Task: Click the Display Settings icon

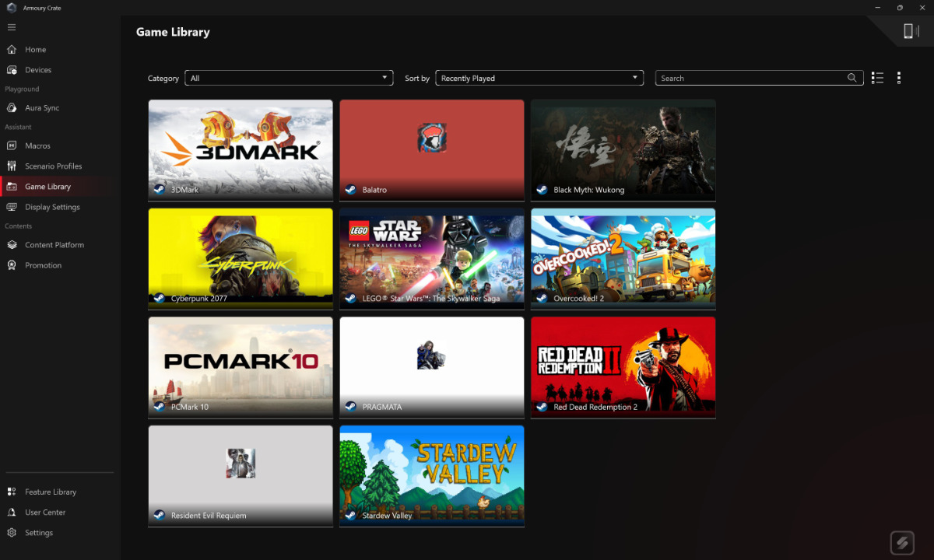Action: [x=12, y=207]
